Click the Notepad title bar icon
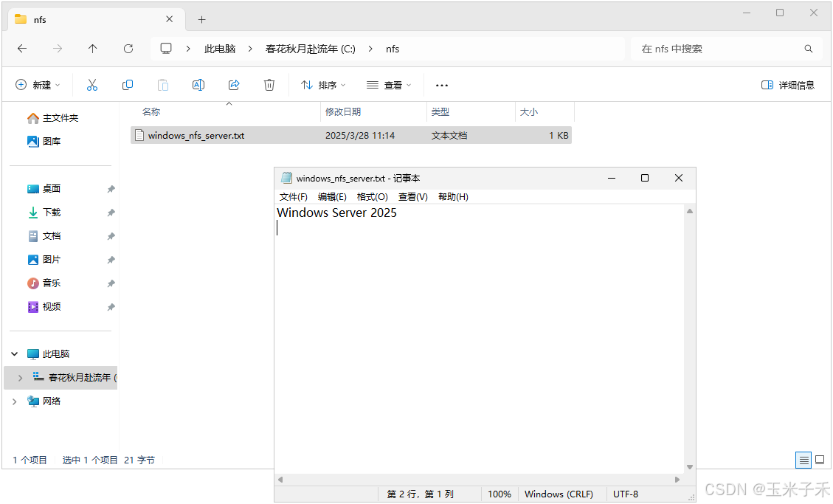Viewport: 833px width, 504px height. [x=286, y=178]
